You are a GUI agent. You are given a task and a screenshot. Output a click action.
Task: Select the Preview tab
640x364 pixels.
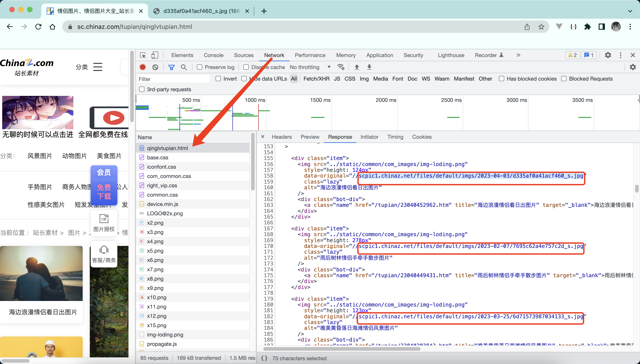click(310, 137)
